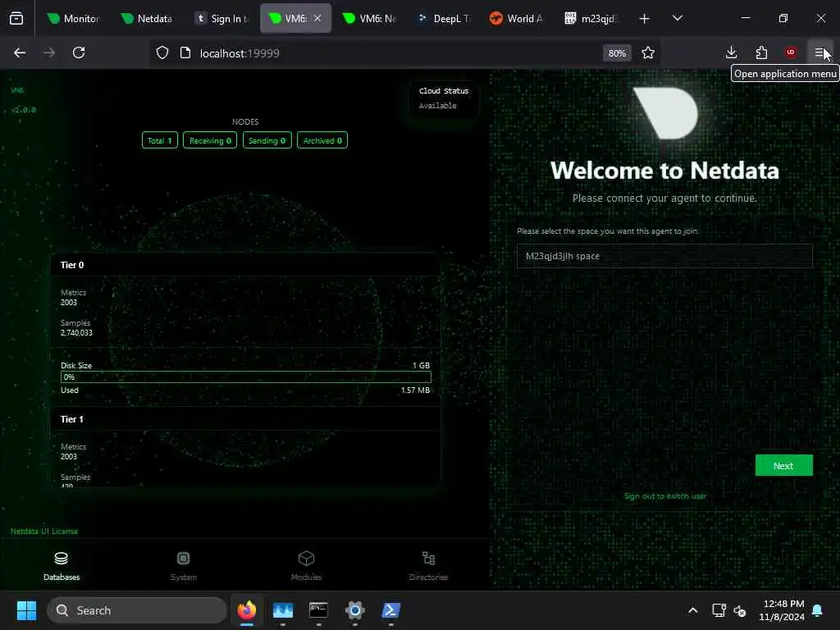
Task: Open the muted volume tray icon
Action: click(740, 610)
